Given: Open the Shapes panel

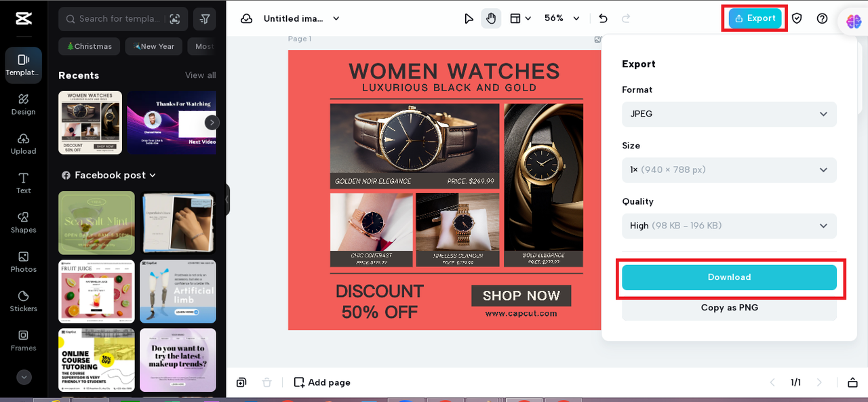Looking at the screenshot, I should point(24,222).
